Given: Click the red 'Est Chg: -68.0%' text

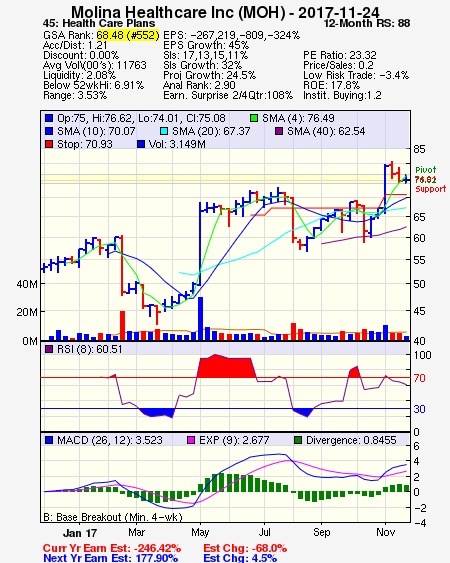Looking at the screenshot, I should [x=245, y=549].
